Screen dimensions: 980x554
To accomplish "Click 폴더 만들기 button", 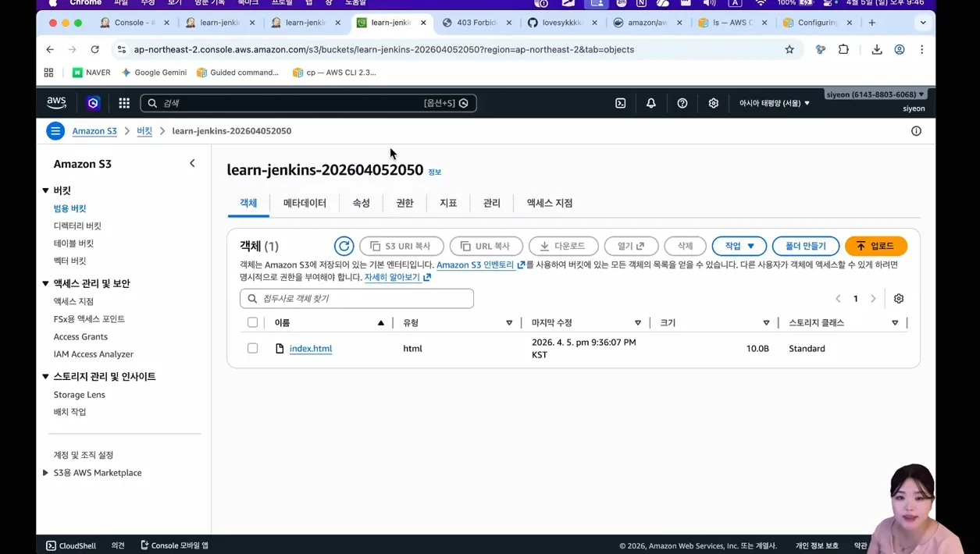I will point(805,246).
